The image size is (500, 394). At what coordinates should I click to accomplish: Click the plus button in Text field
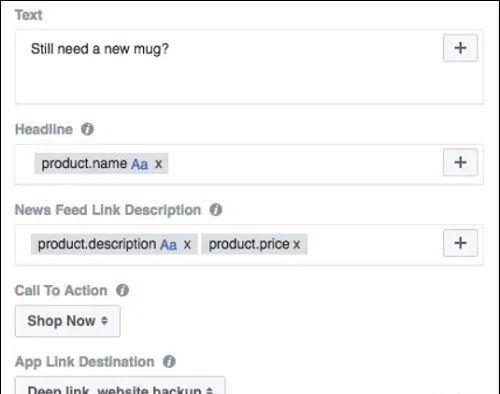tap(460, 48)
